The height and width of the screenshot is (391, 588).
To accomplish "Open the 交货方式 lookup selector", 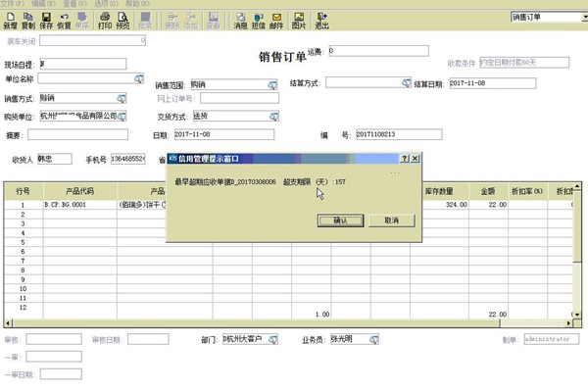I will (x=274, y=117).
